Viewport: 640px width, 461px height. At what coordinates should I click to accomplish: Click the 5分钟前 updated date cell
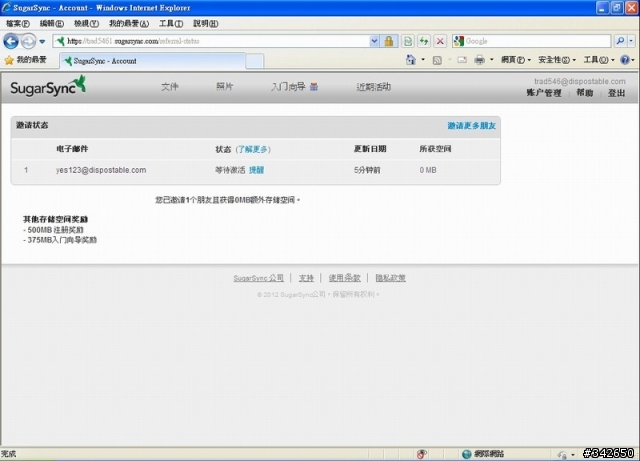(367, 170)
